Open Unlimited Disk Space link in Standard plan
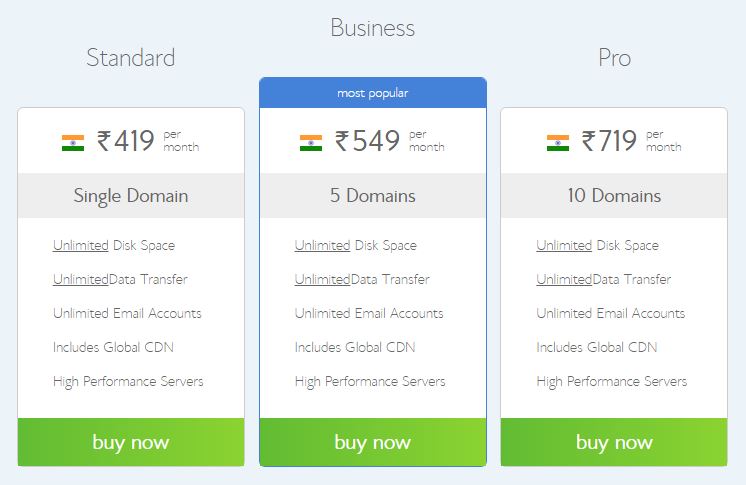Viewport: 746px width, 485px height. (81, 246)
